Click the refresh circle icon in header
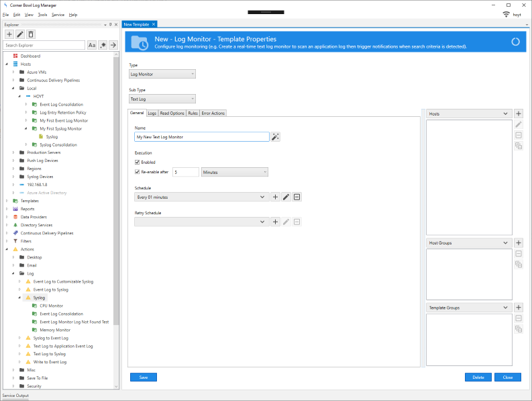The width and height of the screenshot is (532, 401). point(515,42)
